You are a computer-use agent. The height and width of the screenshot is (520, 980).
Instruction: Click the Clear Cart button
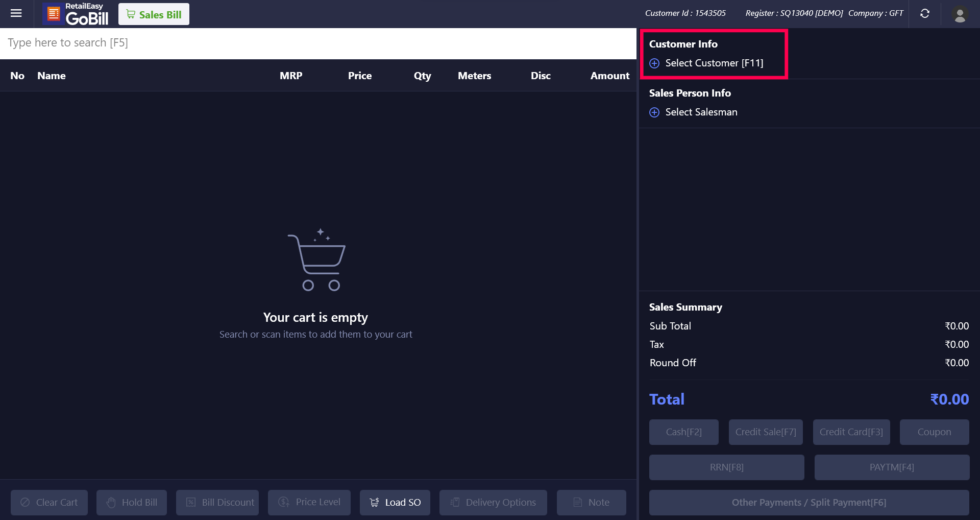pyautogui.click(x=50, y=503)
